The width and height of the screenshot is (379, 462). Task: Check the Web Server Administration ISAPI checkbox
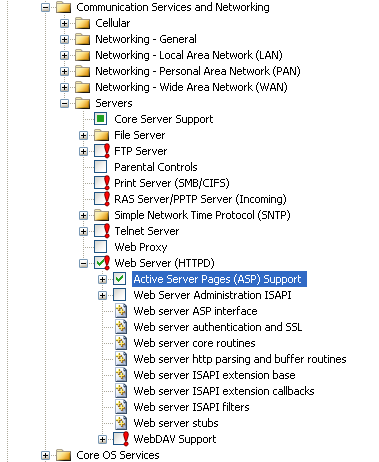(x=119, y=295)
